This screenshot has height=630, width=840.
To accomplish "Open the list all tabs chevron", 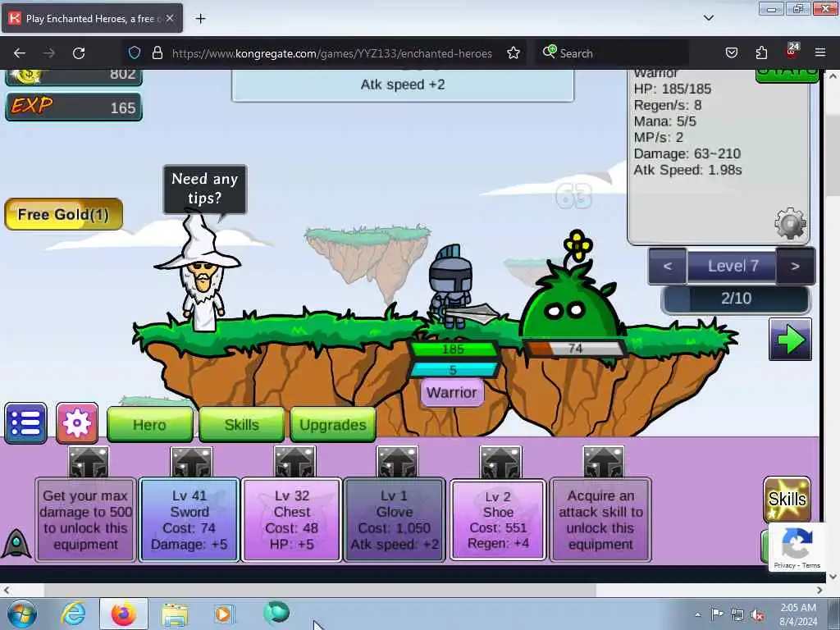I will 708,18.
